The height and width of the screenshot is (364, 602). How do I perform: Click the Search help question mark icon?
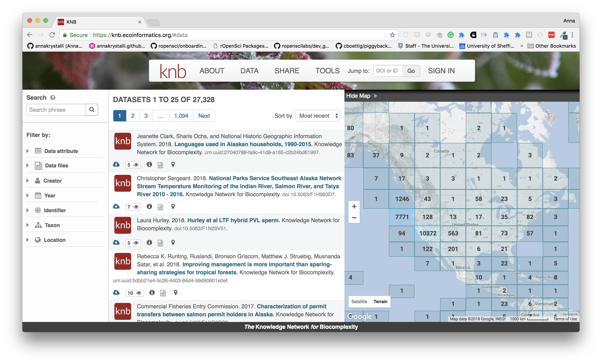53,98
